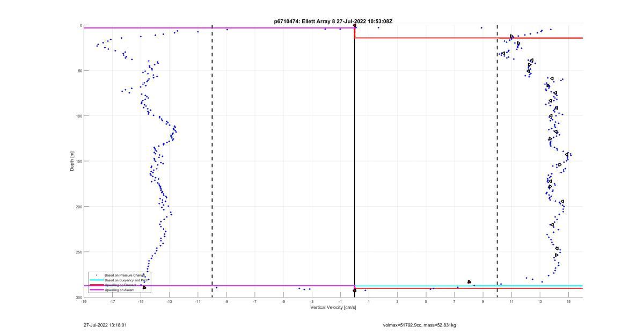Click the depth-axis tick label '250'
Image resolution: width=644 pixels, height=334 pixels.
(x=79, y=252)
